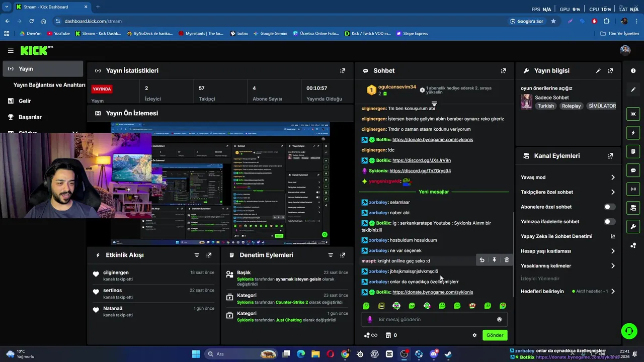Open Steam from the taskbar
The image size is (644, 362).
448,354
